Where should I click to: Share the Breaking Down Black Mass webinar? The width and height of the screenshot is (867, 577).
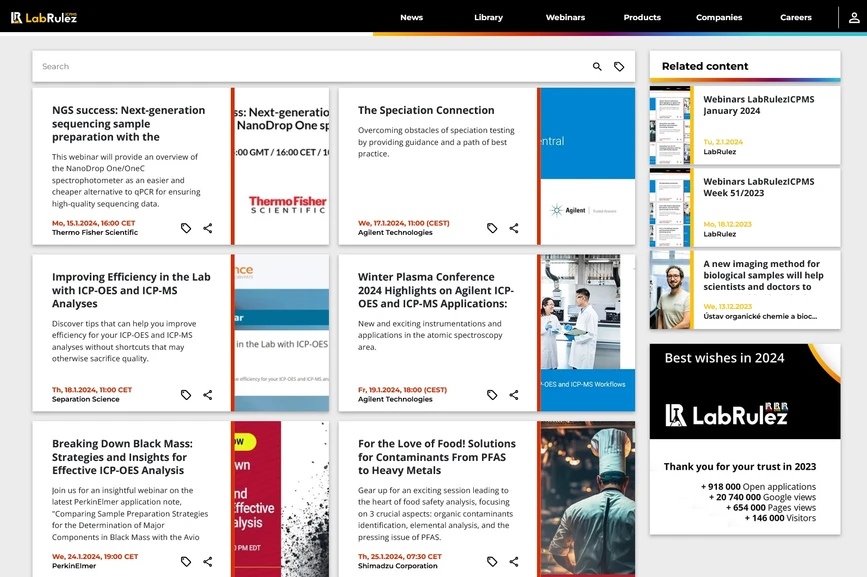pyautogui.click(x=207, y=562)
